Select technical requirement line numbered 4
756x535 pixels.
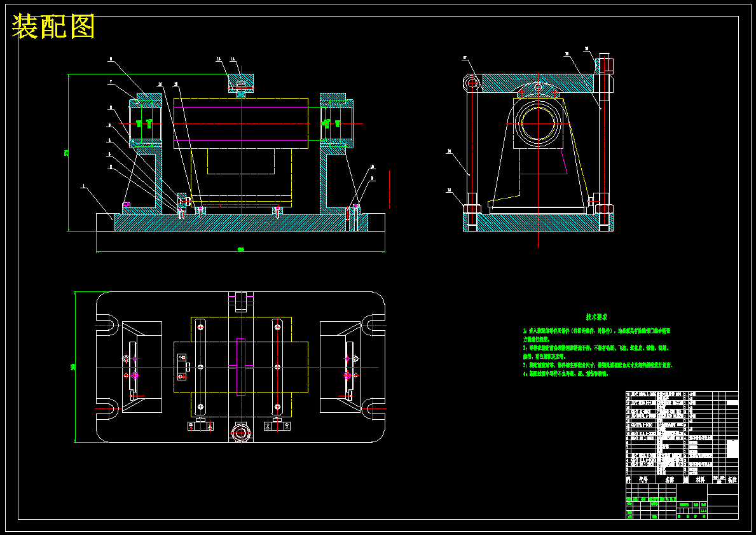(566, 374)
